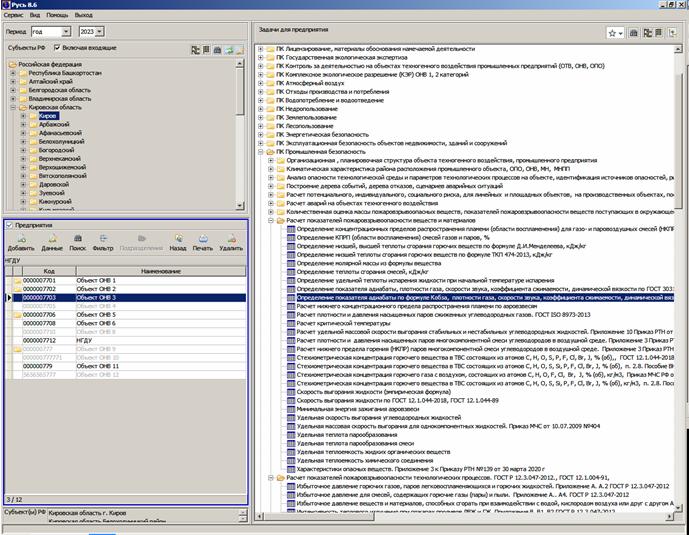The width and height of the screenshot is (689, 535).
Task: Apply Фильтр (Filter) to the enterprises list
Action: click(103, 241)
